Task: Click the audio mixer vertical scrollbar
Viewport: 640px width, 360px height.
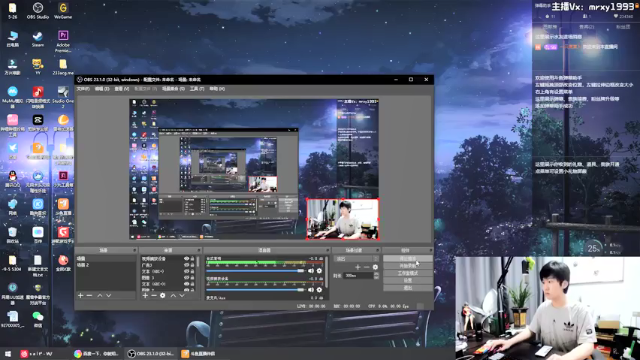Action: pos(327,271)
